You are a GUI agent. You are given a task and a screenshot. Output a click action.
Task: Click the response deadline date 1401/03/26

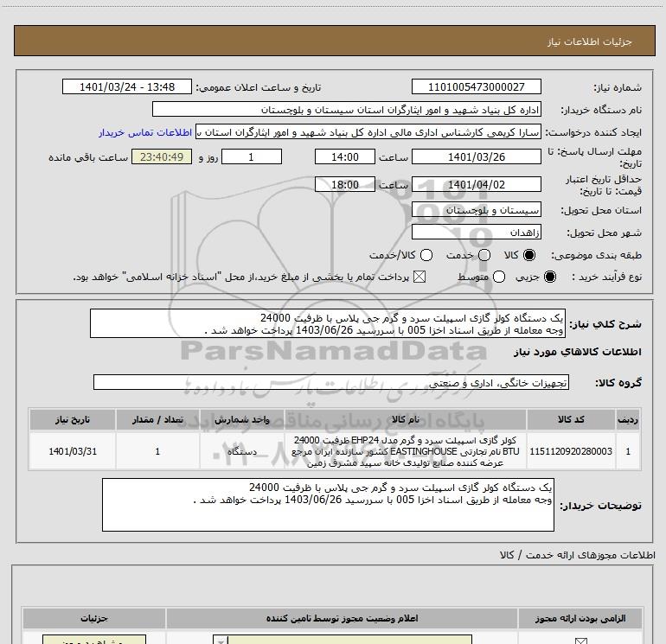476,157
